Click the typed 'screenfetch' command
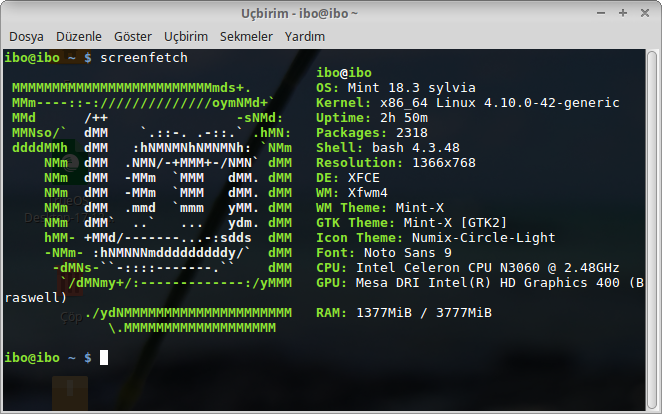Image resolution: width=662 pixels, height=414 pixels. click(144, 57)
